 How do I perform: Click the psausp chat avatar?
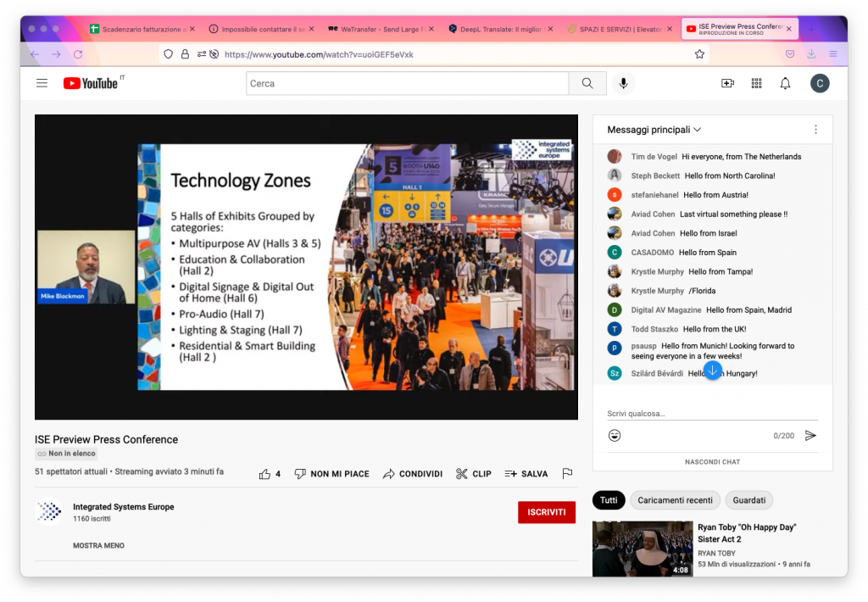[x=615, y=348]
